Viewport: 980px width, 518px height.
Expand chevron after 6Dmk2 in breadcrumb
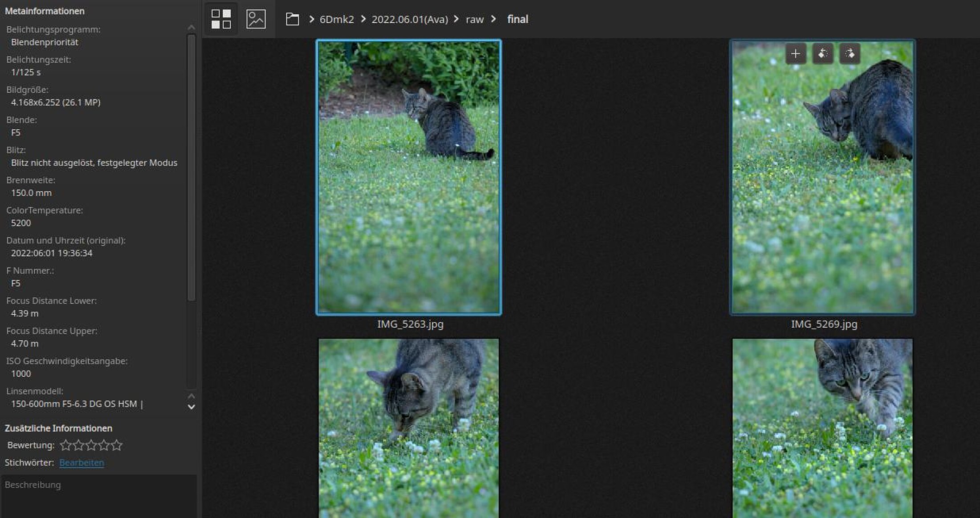click(363, 19)
